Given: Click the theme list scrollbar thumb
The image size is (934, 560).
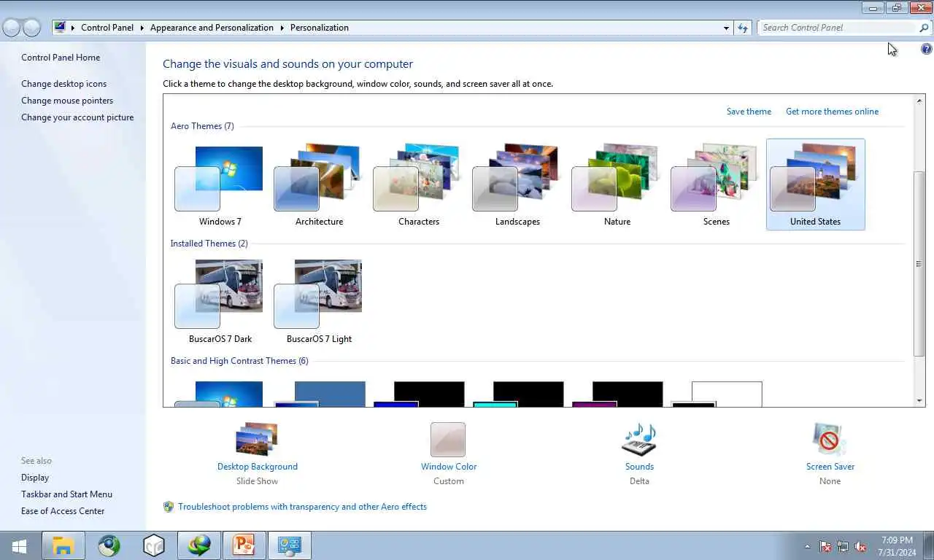Looking at the screenshot, I should 919,264.
